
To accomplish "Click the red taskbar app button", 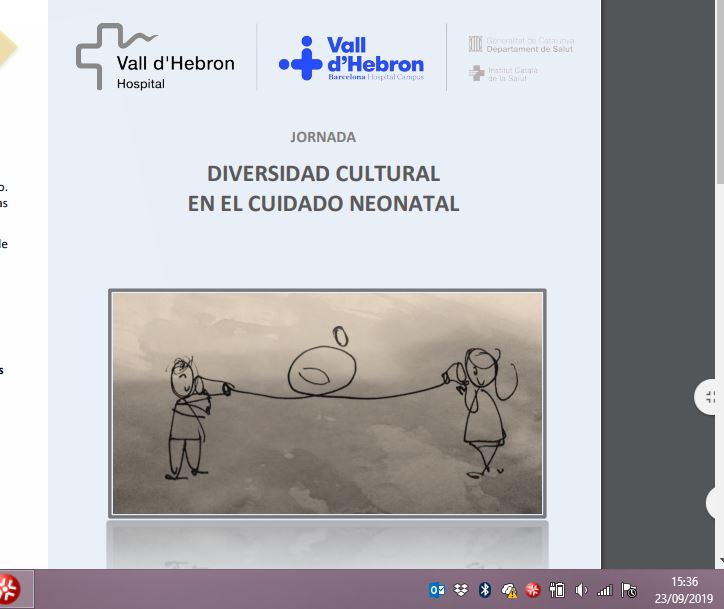I will coord(9,589).
